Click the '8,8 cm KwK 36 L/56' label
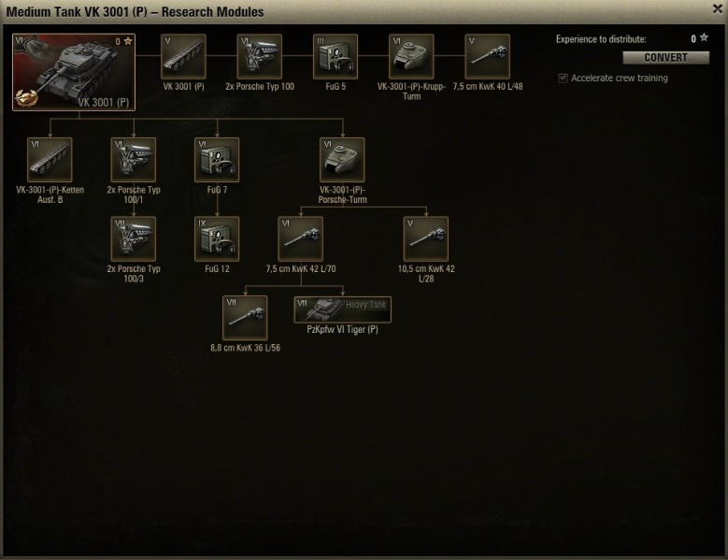This screenshot has width=728, height=560. click(x=245, y=349)
